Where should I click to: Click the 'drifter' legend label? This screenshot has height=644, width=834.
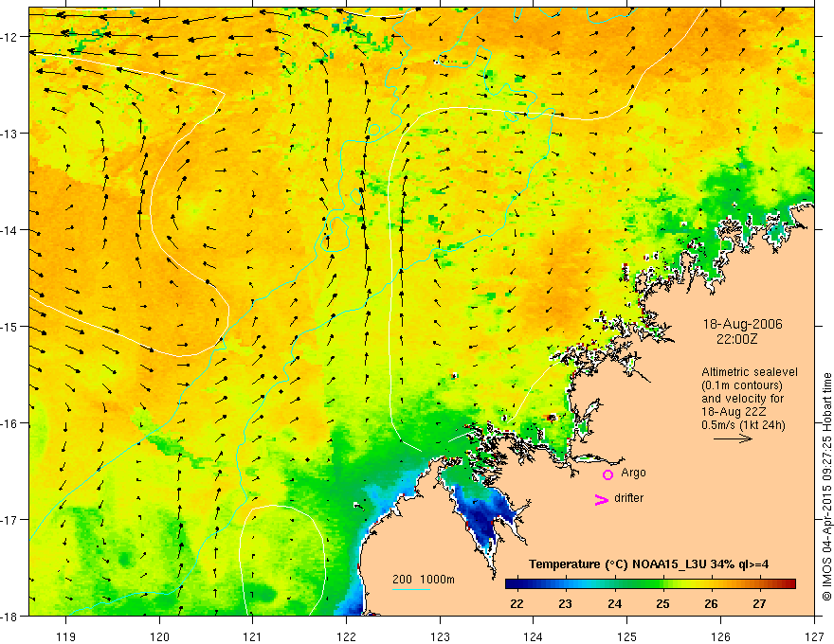(x=628, y=498)
